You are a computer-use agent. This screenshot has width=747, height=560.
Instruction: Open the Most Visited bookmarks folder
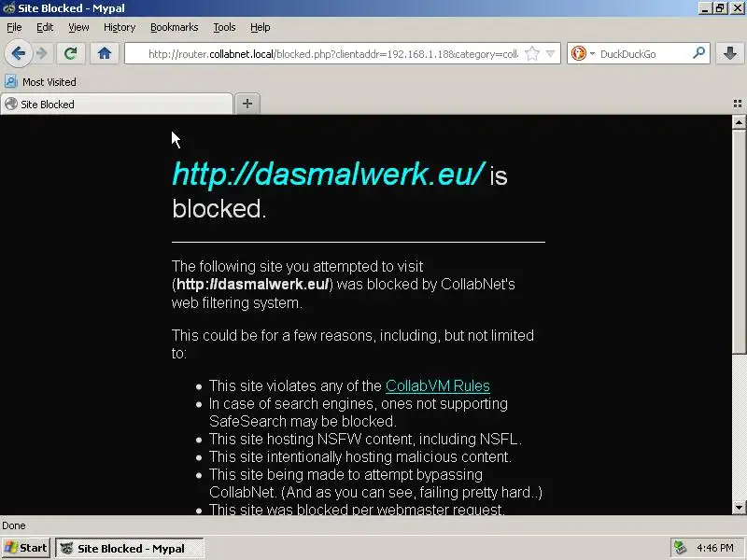coord(41,82)
